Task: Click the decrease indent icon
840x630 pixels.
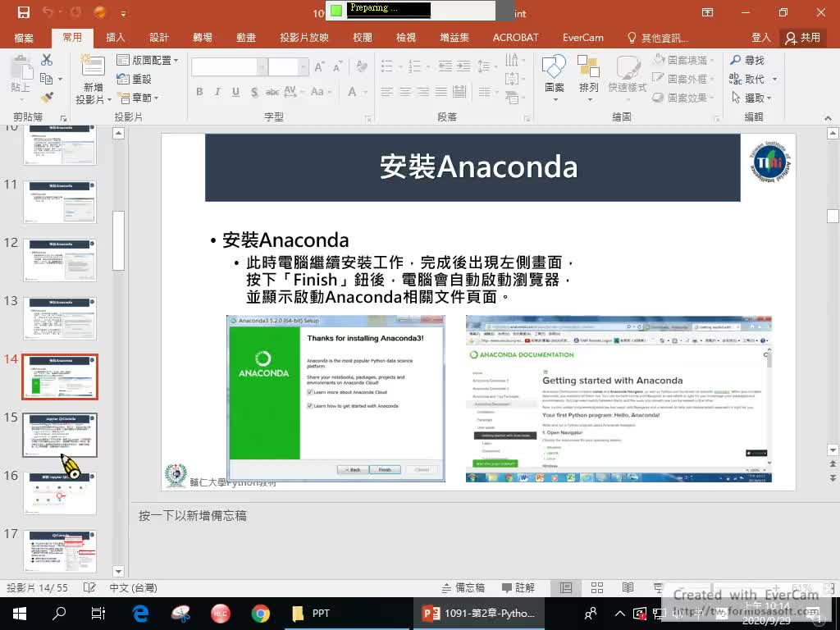Action: (445, 66)
